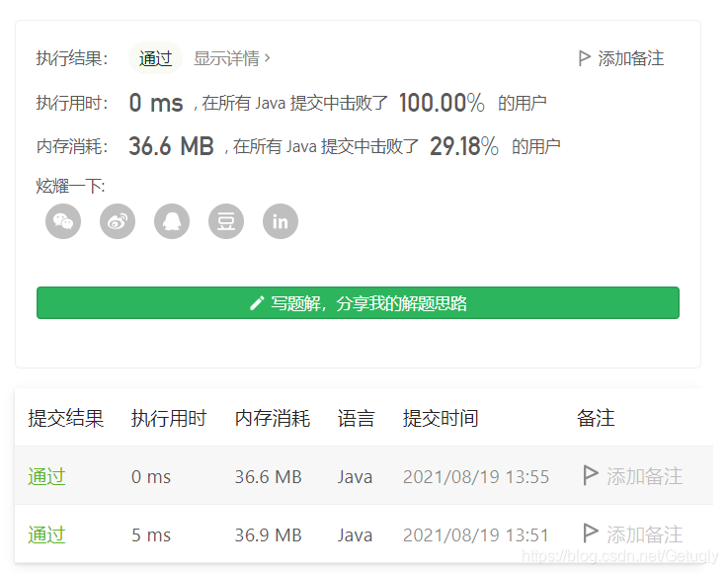Click the pencil icon on green button
This screenshot has width=728, height=574.
pos(257,303)
